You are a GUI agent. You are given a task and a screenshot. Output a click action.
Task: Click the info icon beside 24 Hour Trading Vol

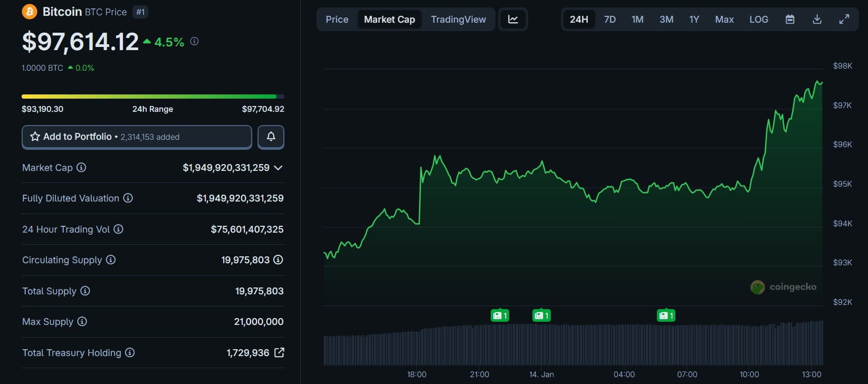click(119, 229)
